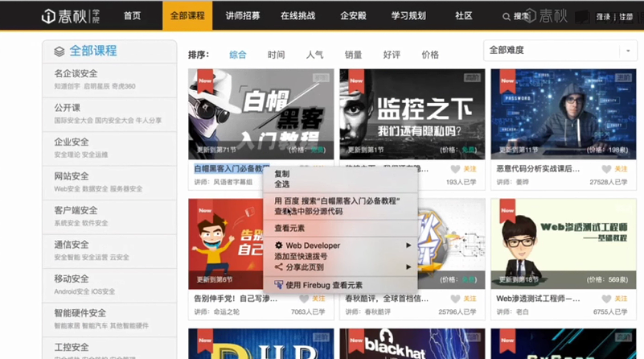Image resolution: width=644 pixels, height=359 pixels.
Task: Click the Web Developer gear icon in context menu
Action: [x=278, y=245]
